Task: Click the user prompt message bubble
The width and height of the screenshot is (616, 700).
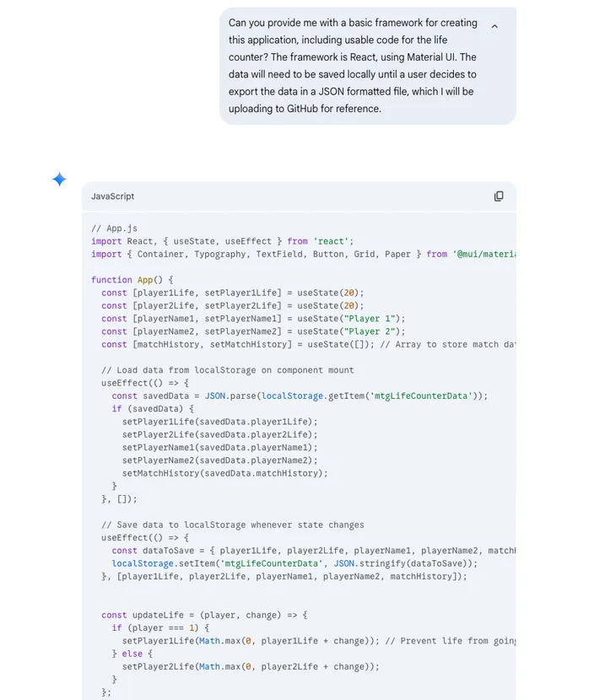Action: tap(354, 66)
